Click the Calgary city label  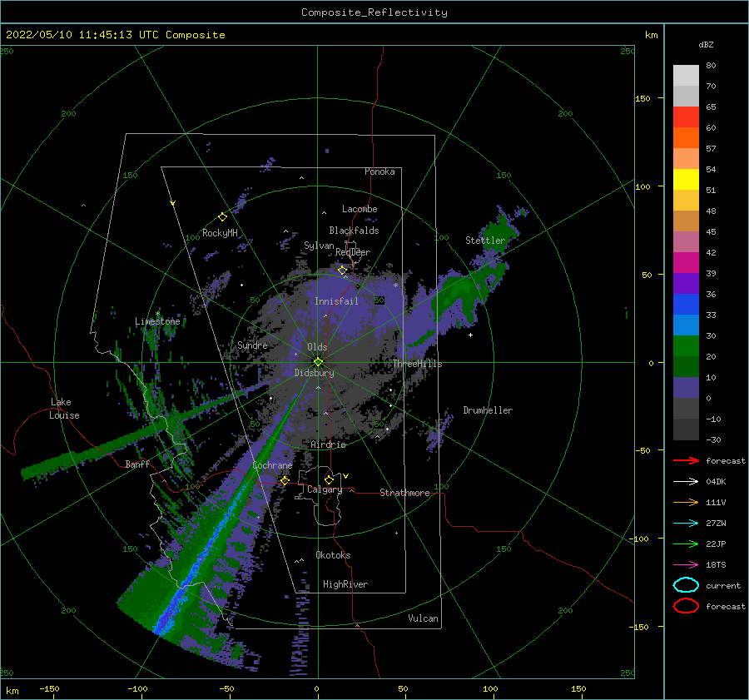click(325, 489)
